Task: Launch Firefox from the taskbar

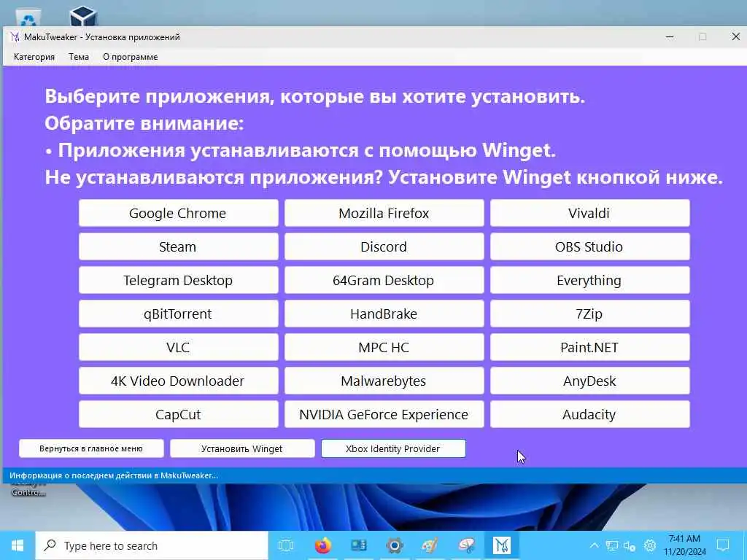Action: click(x=322, y=545)
